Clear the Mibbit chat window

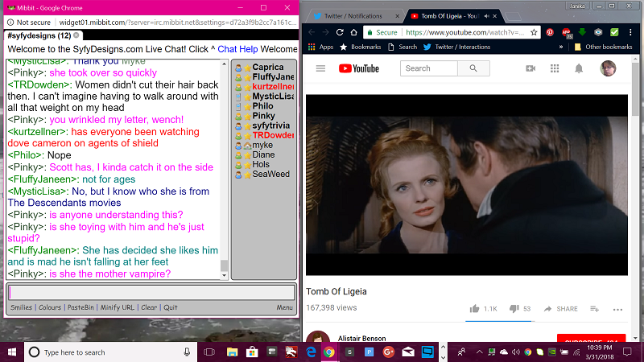149,307
